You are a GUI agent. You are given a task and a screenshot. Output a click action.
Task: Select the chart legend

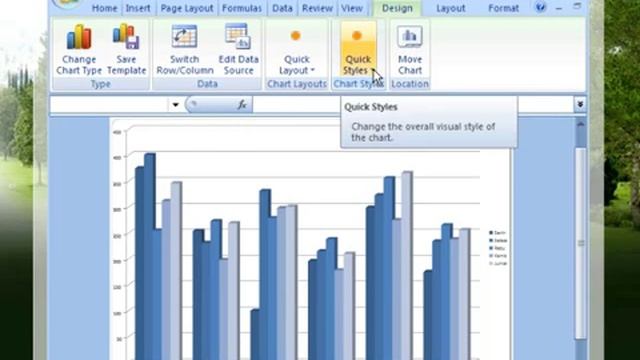click(x=498, y=248)
